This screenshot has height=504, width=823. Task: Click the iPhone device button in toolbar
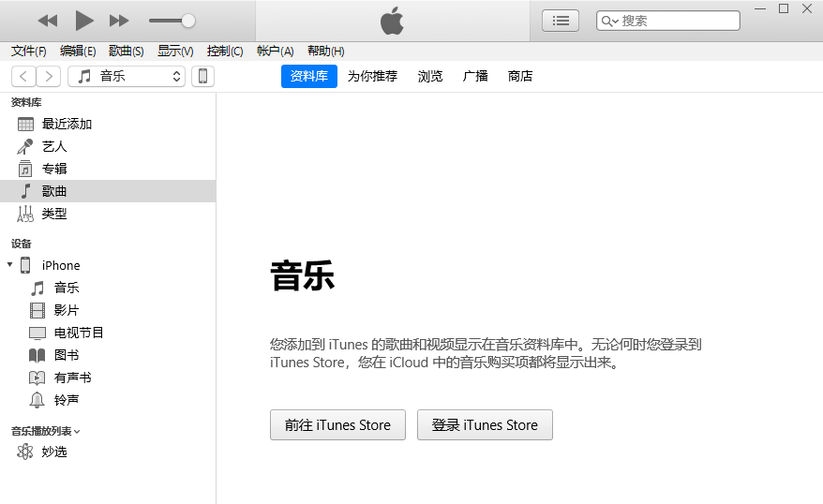click(202, 77)
